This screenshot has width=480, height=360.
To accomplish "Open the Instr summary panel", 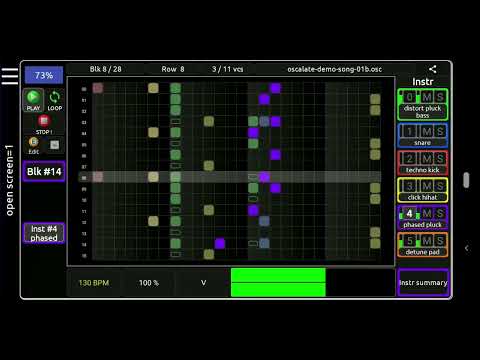I will [423, 283].
